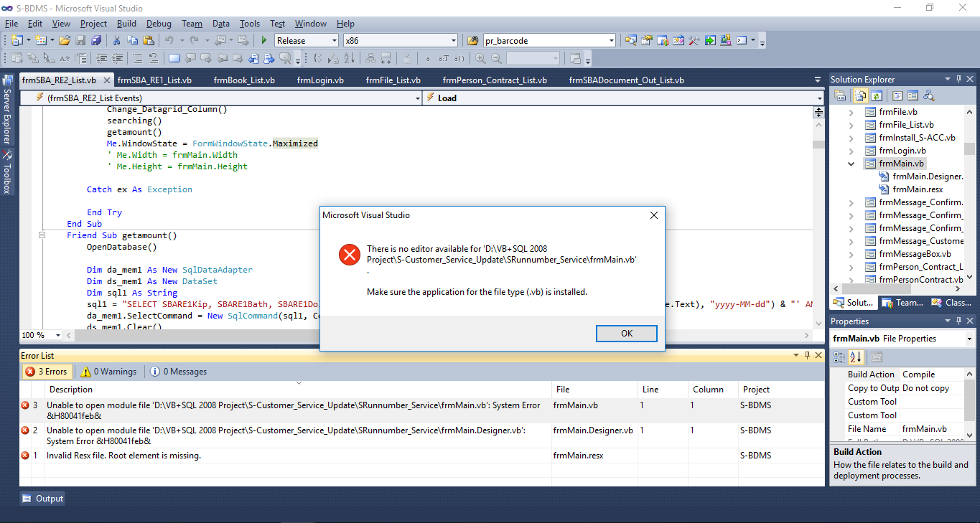Click the Undo arrow icon

(169, 40)
